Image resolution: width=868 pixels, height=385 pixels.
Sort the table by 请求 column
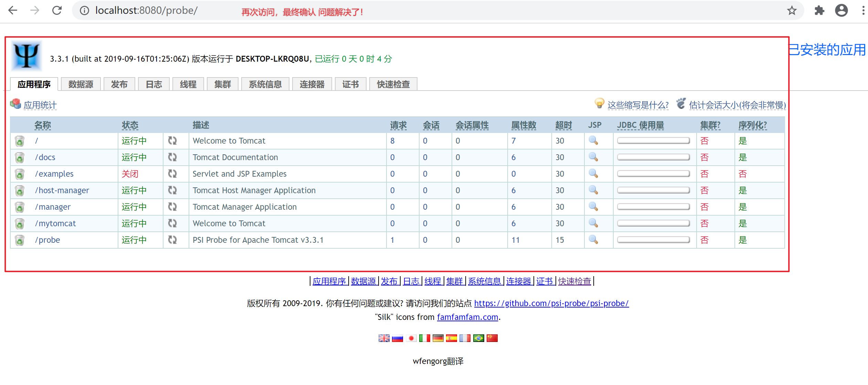click(399, 125)
